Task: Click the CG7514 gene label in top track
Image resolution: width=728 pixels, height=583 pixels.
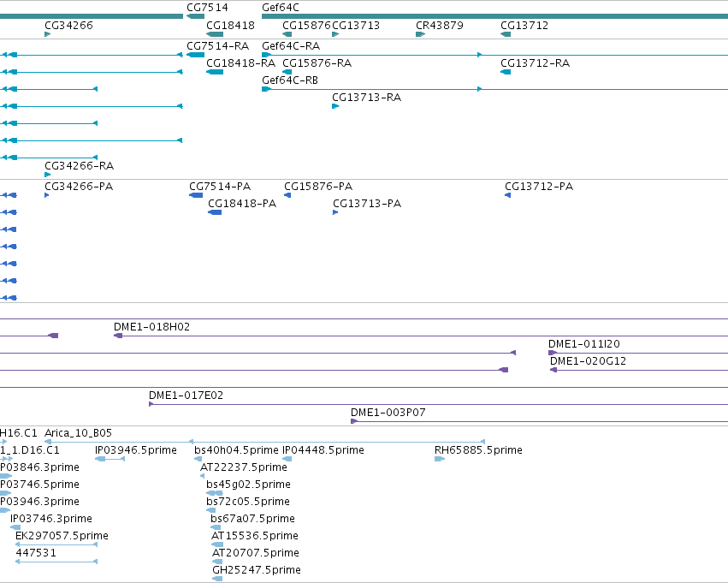Action: (x=207, y=8)
